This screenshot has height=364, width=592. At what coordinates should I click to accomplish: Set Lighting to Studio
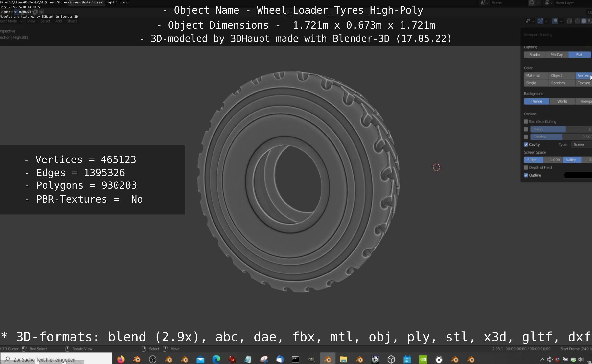click(x=535, y=55)
